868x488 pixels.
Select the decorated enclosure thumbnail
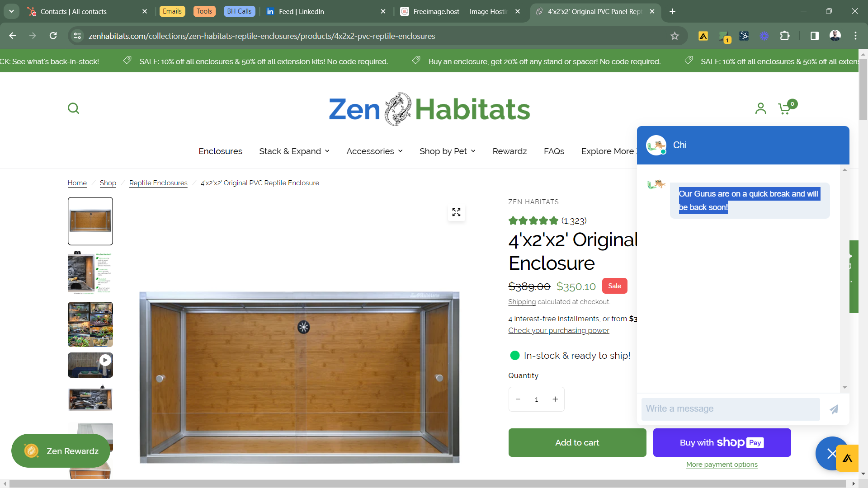click(x=90, y=398)
